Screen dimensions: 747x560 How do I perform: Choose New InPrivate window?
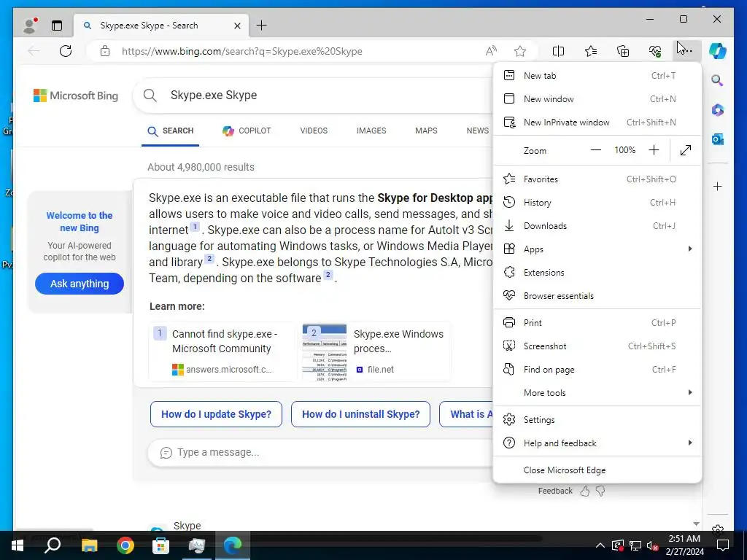coord(597,122)
